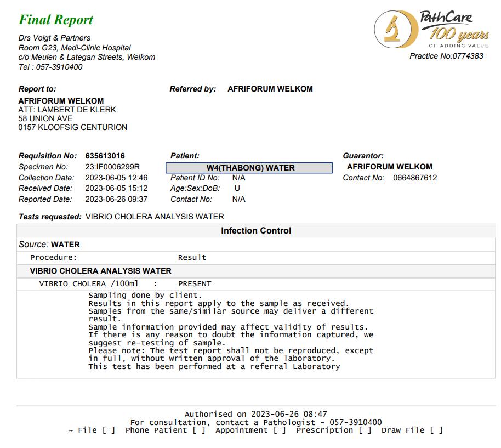Click the pathologist consultation contact line
Image resolution: width=501 pixels, height=448 pixels.
[256, 422]
